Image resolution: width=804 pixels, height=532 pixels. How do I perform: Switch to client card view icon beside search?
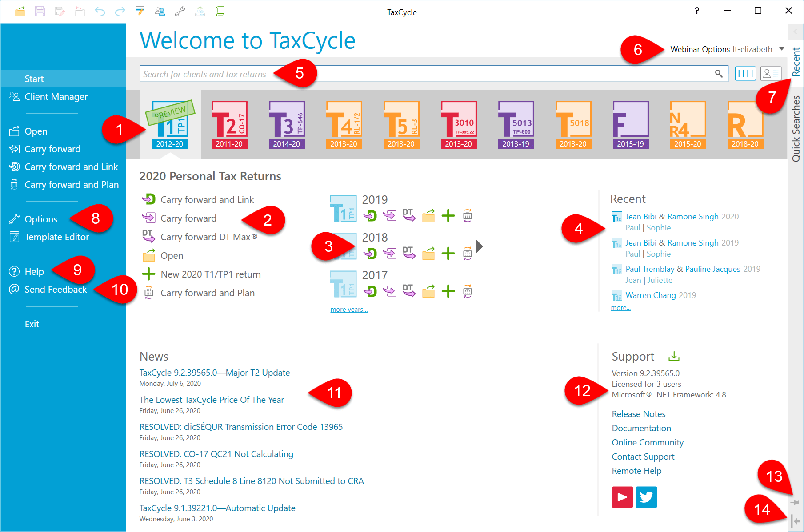coord(771,74)
